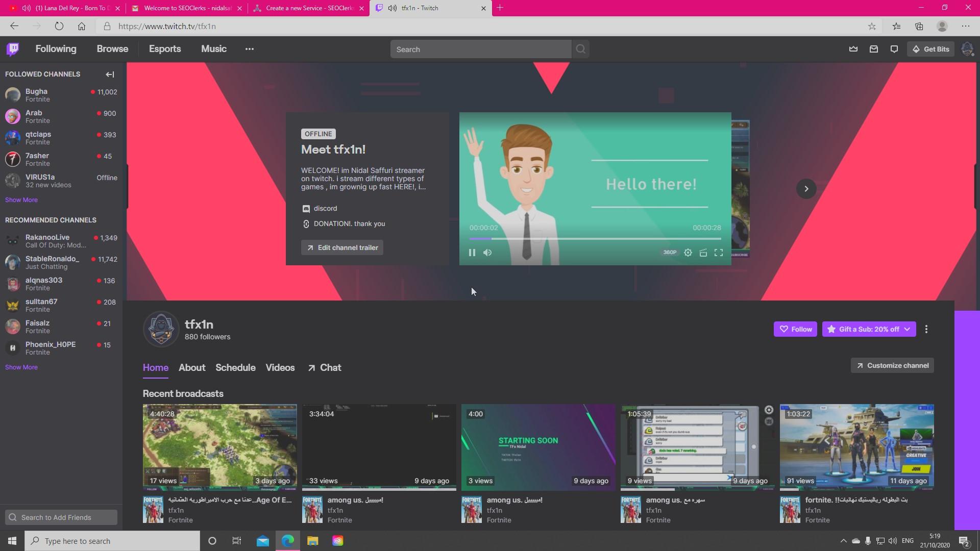Open the Videos tab

tap(280, 367)
